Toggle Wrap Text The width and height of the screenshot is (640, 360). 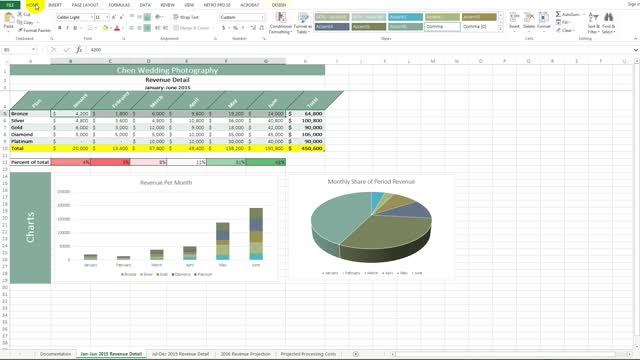click(x=186, y=17)
